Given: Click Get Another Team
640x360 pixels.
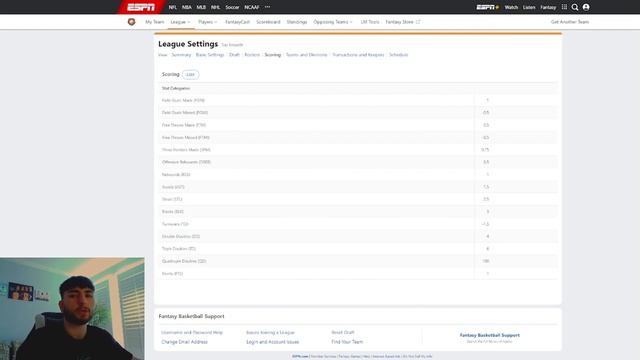Looking at the screenshot, I should 570,22.
